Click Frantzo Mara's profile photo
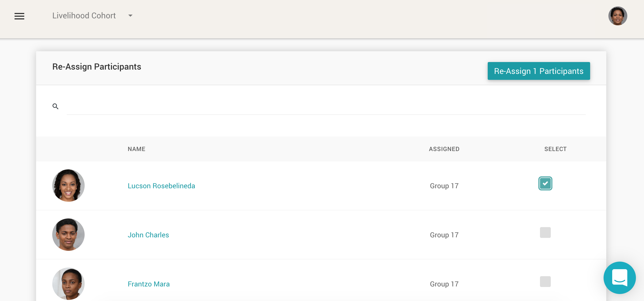 [68, 284]
